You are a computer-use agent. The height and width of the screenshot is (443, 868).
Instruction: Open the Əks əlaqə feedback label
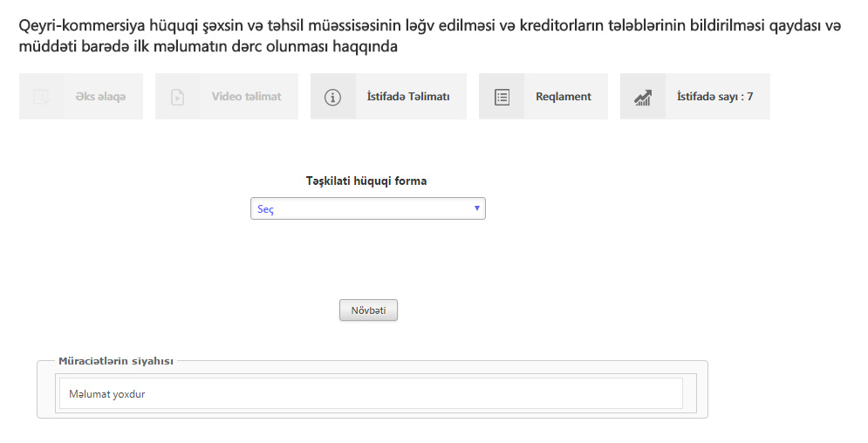tap(100, 96)
